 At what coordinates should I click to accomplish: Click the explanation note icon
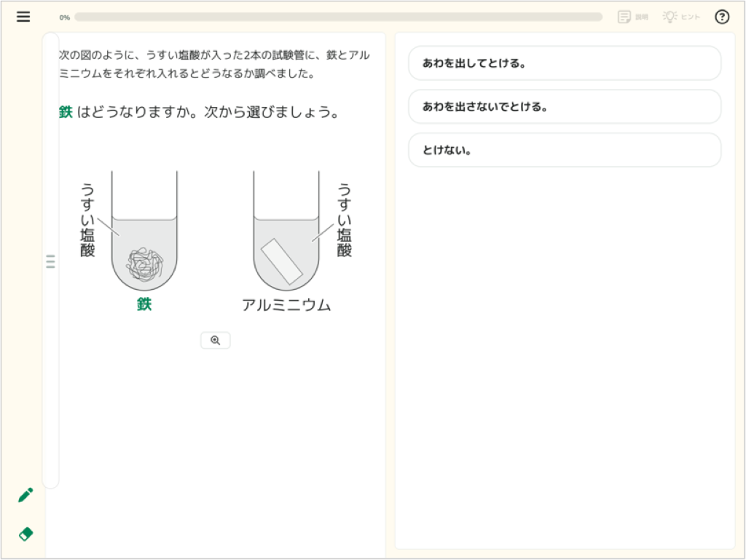[633, 17]
